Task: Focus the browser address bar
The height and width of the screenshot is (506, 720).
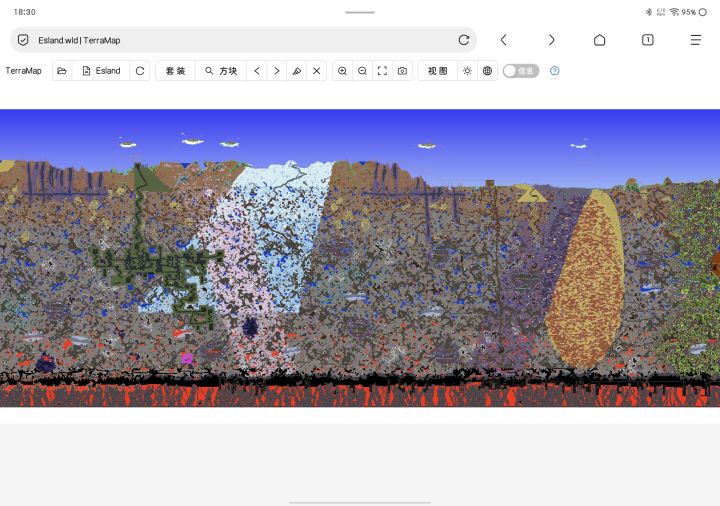Action: 243,40
